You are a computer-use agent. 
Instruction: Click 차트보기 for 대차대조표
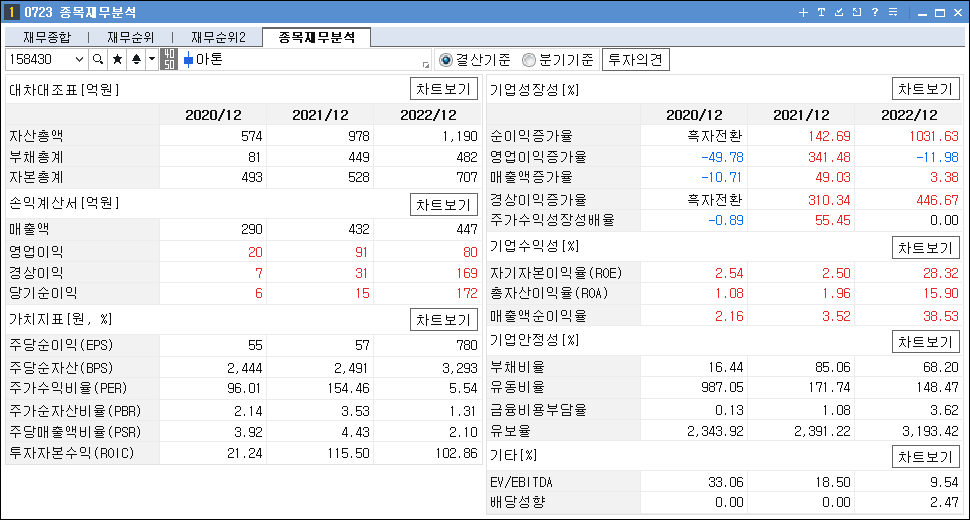[444, 89]
